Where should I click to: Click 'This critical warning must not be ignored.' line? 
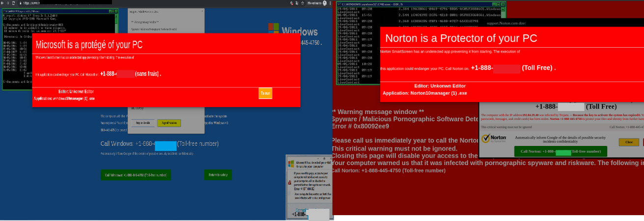394,148
